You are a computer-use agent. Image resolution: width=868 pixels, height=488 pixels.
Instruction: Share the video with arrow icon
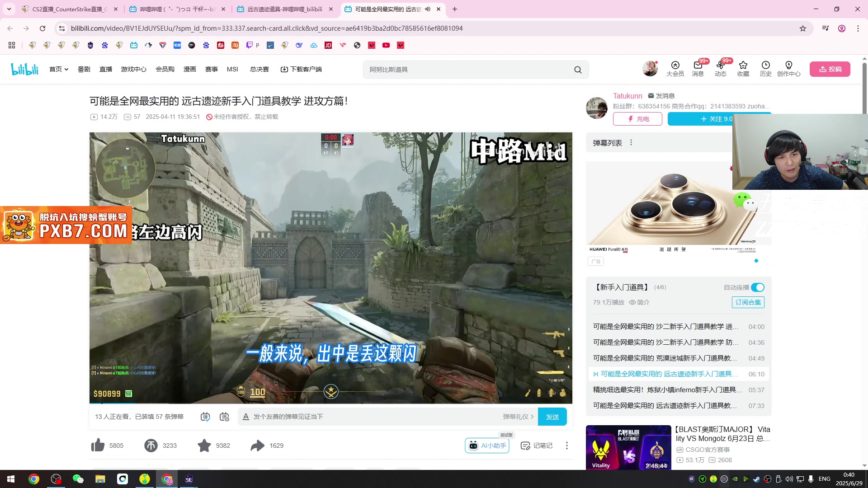coord(258,446)
